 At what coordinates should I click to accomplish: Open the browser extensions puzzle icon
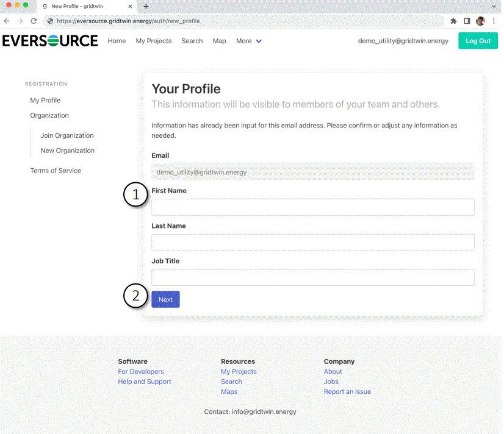pyautogui.click(x=453, y=20)
